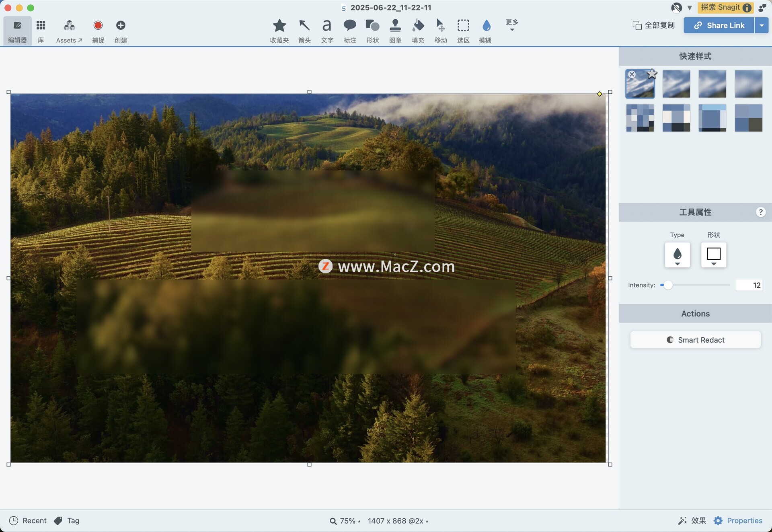Open the muted notifications icon in title bar
Image resolution: width=772 pixels, height=532 pixels.
click(676, 7)
